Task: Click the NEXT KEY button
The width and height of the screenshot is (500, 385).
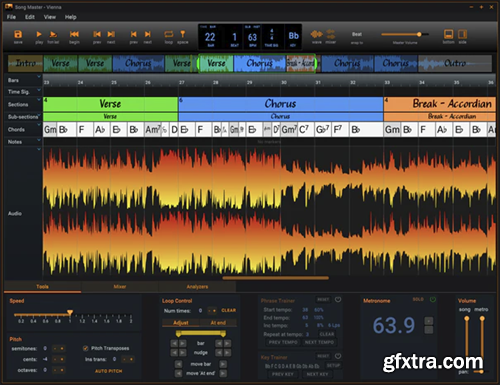Action: pyautogui.click(x=317, y=374)
